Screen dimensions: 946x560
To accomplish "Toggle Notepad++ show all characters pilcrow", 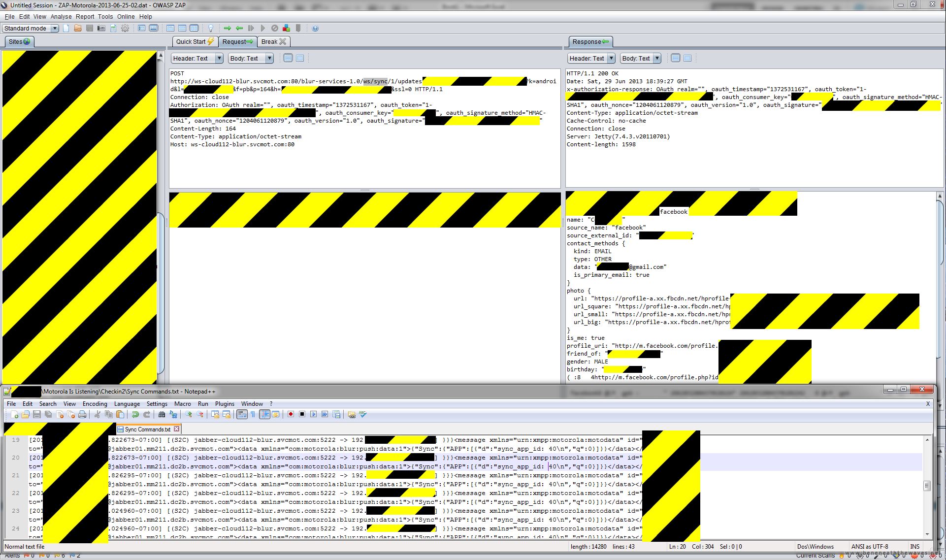I will (x=253, y=415).
